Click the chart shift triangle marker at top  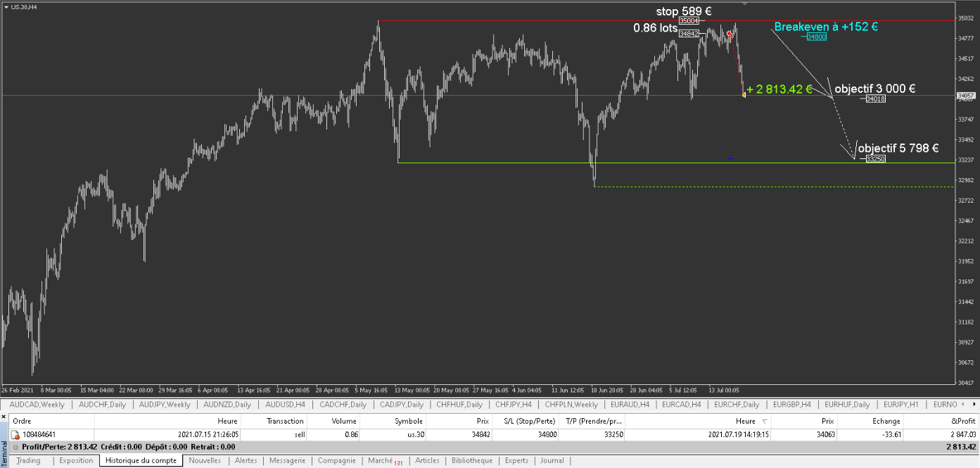745,4
